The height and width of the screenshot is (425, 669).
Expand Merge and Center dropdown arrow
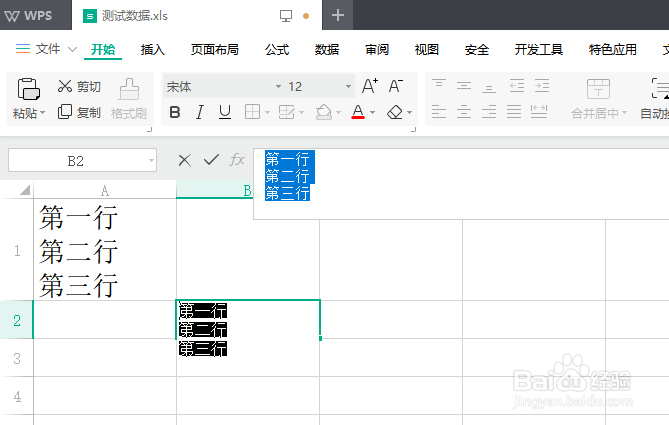625,113
